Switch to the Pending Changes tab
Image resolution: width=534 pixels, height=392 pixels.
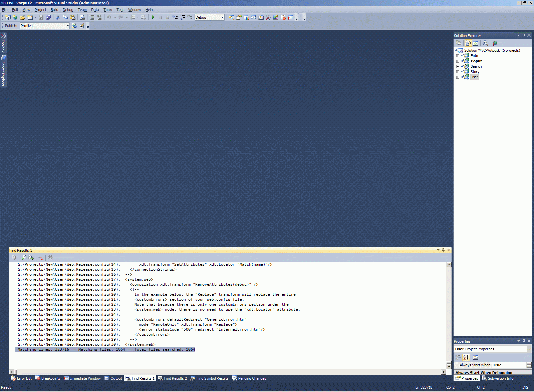point(249,378)
